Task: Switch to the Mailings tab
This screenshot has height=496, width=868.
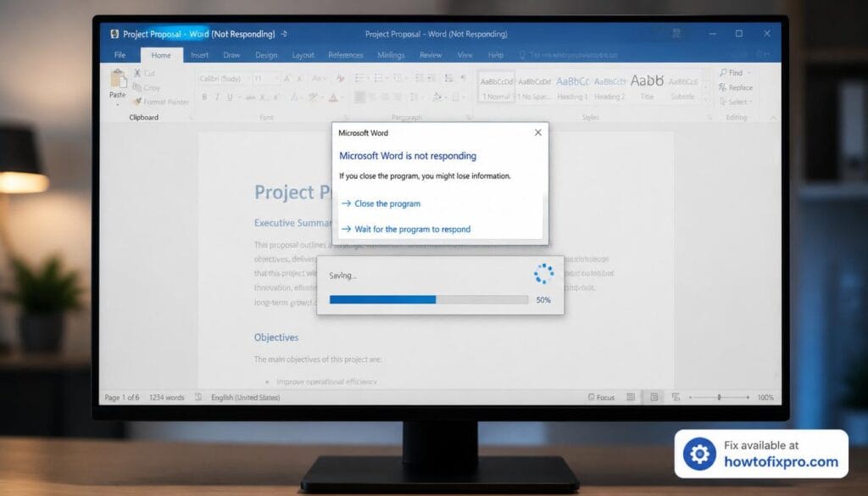Action: pos(391,55)
